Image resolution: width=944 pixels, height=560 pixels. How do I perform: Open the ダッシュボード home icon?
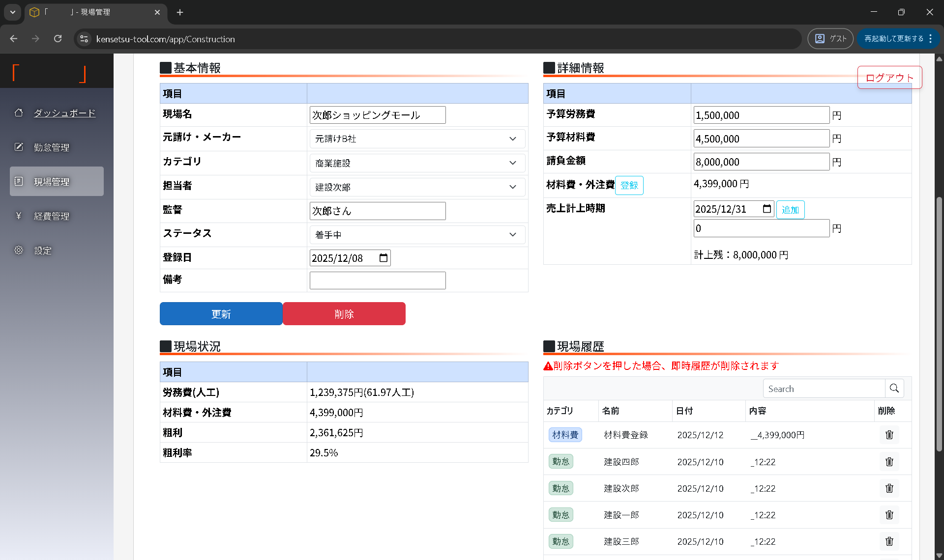(19, 112)
